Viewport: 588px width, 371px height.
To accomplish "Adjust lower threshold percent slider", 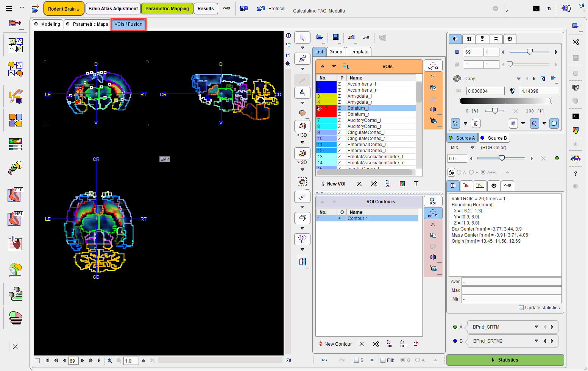I will pyautogui.click(x=494, y=111).
